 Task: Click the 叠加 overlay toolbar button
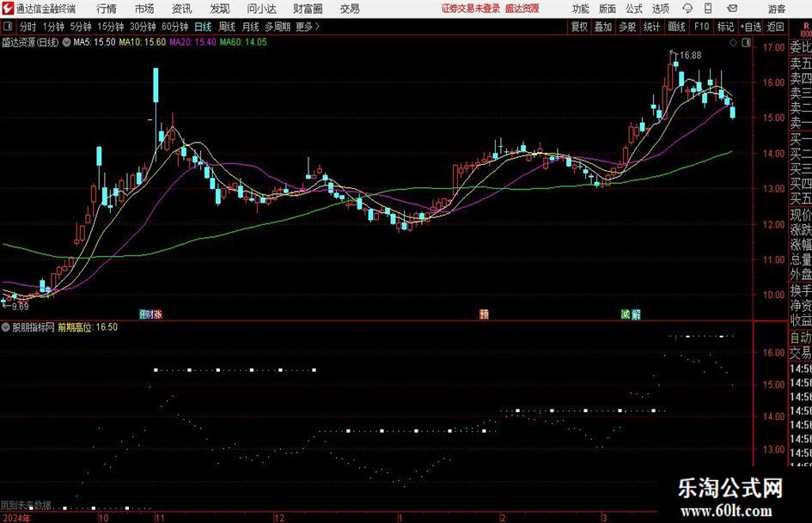click(603, 27)
